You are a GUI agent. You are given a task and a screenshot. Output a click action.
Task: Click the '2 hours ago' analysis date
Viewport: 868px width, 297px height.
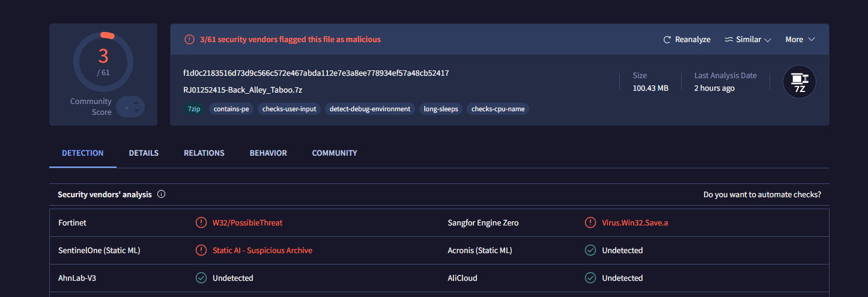714,88
